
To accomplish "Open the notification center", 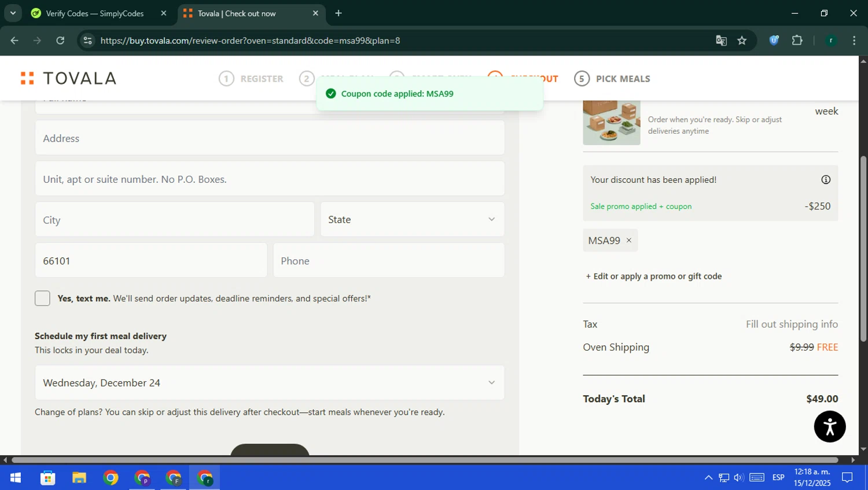I will pyautogui.click(x=847, y=478).
